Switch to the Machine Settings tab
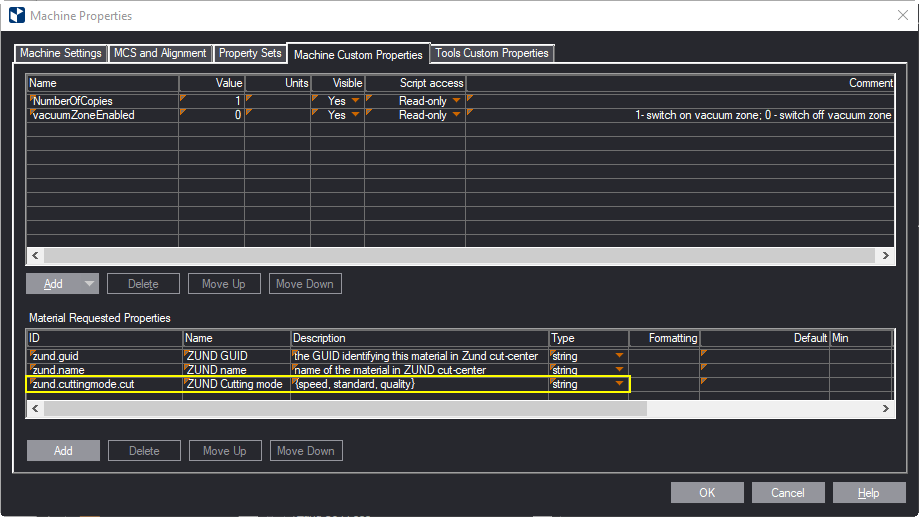 pos(61,53)
